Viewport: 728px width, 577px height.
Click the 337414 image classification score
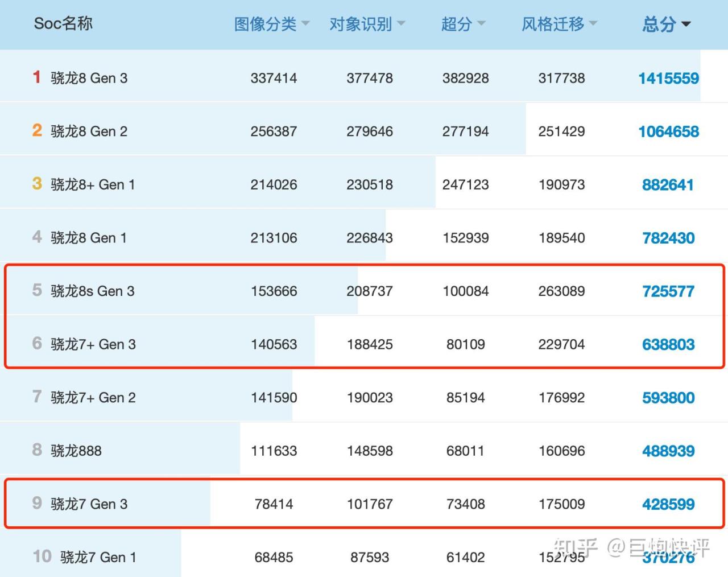click(x=274, y=78)
